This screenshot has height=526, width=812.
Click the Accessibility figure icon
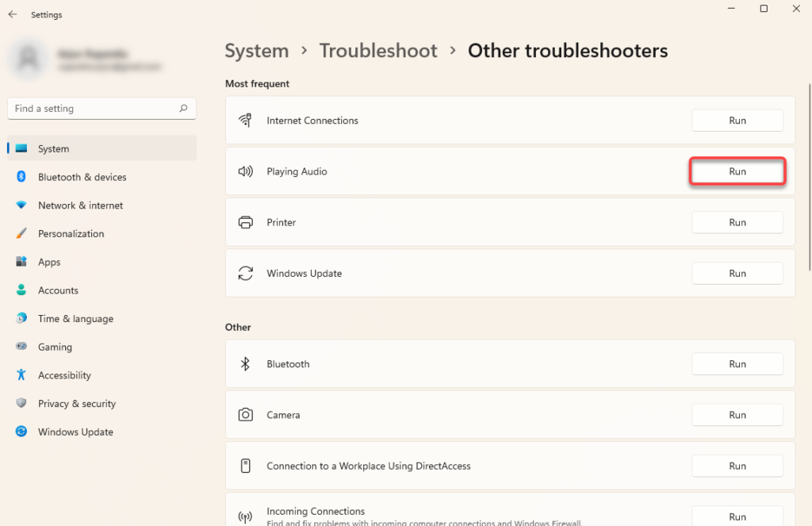[x=21, y=375]
